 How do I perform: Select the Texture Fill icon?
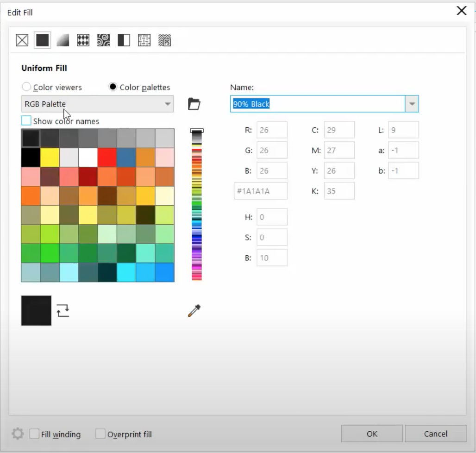tap(144, 40)
